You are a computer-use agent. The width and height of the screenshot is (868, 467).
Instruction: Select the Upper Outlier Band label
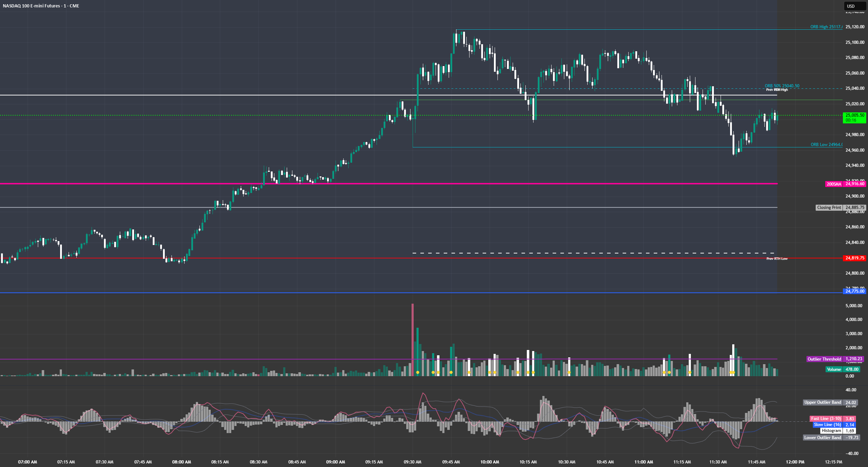(823, 402)
